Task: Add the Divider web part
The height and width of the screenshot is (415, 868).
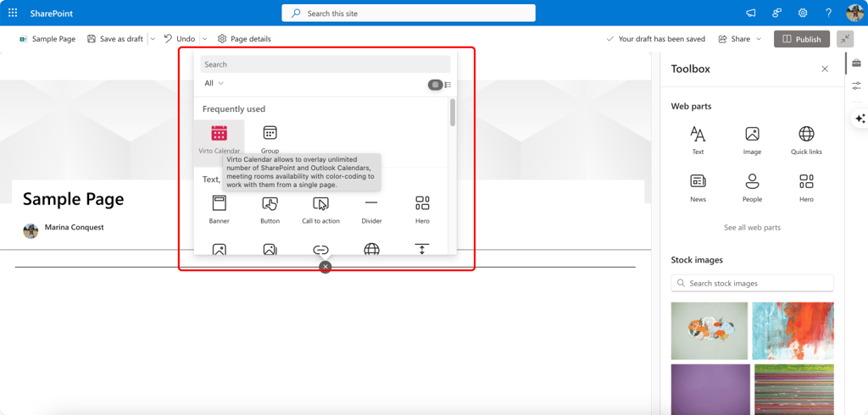Action: point(371,210)
